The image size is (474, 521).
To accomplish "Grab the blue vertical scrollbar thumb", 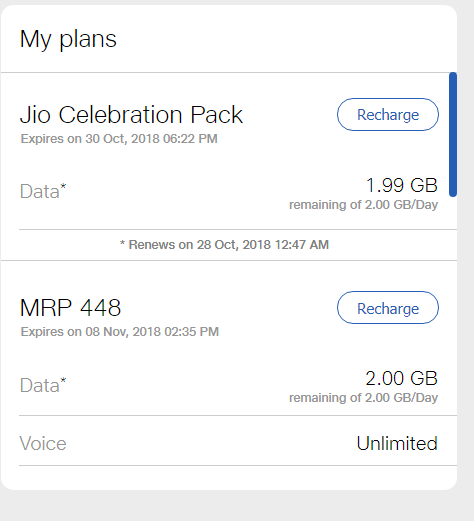I will [x=453, y=134].
